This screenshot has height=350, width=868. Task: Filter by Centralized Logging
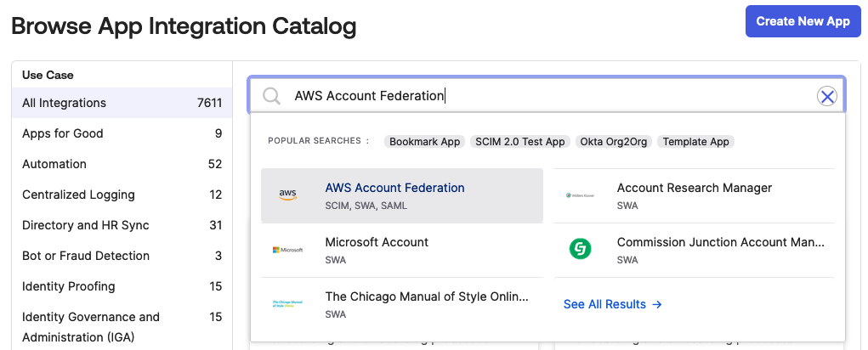click(78, 195)
